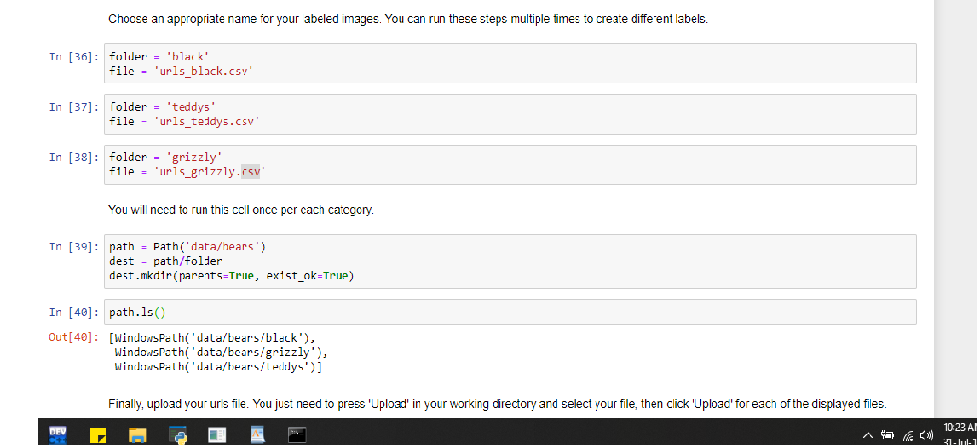This screenshot has height=448, width=980.
Task: Click into the path.ls() code cell
Action: [510, 312]
